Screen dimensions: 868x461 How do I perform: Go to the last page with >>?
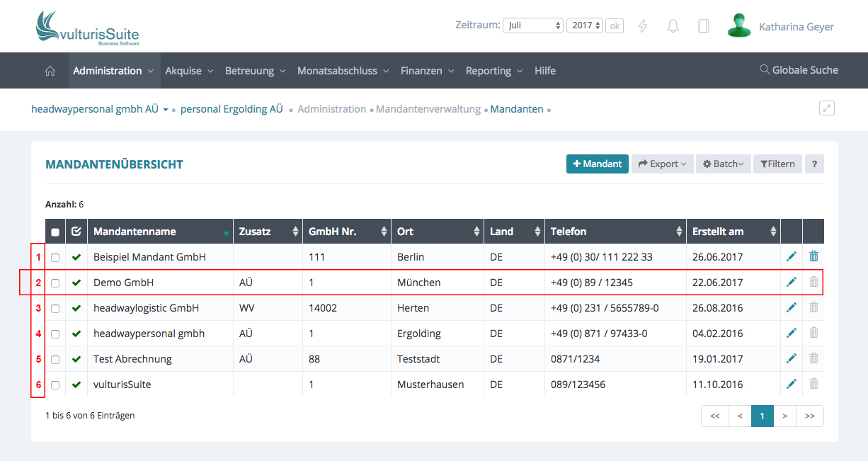tap(809, 416)
